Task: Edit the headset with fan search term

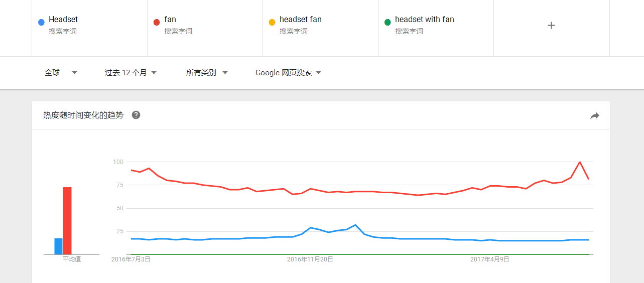Action: coord(425,20)
